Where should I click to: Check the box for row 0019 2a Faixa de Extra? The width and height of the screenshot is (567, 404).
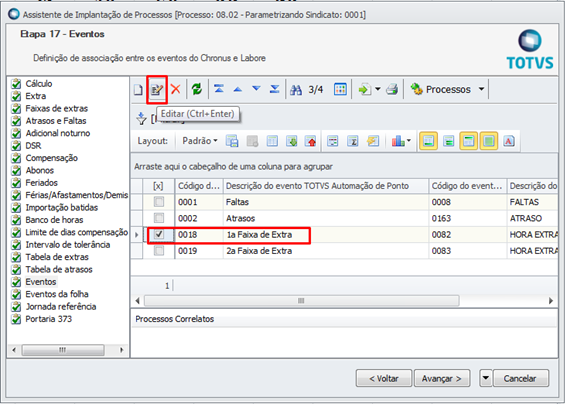[159, 251]
